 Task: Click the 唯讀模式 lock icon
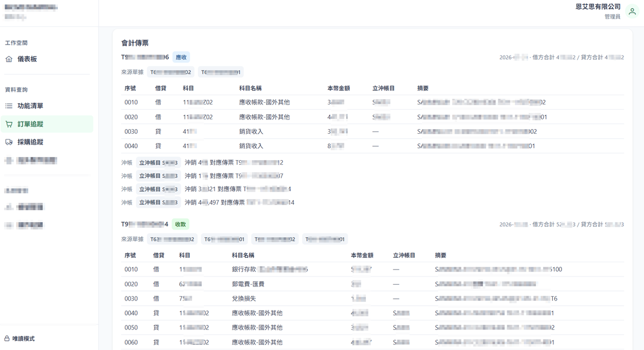pos(7,339)
